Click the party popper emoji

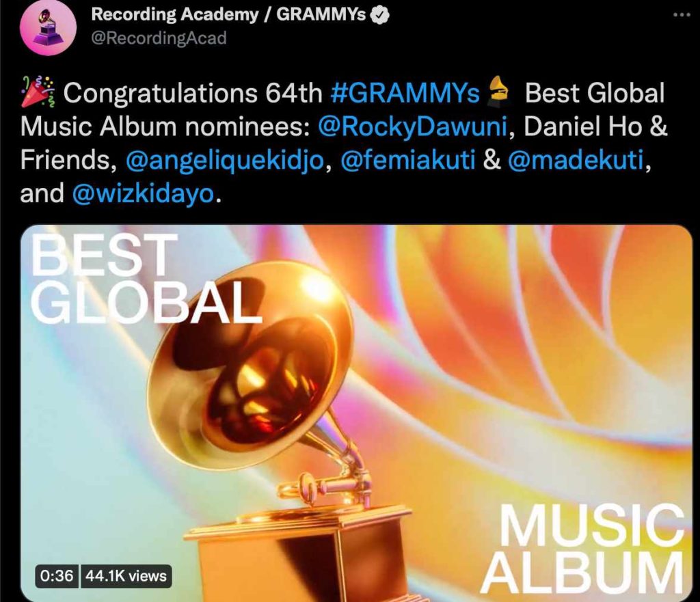click(x=38, y=92)
